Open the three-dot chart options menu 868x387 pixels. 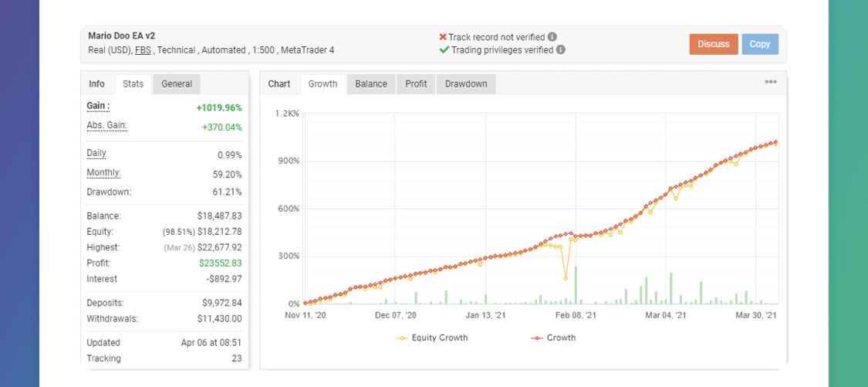(770, 83)
